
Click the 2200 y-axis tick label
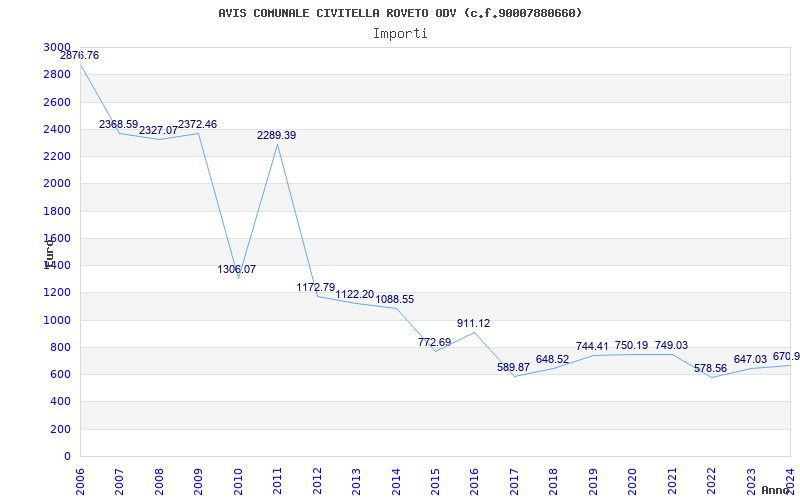(57, 156)
